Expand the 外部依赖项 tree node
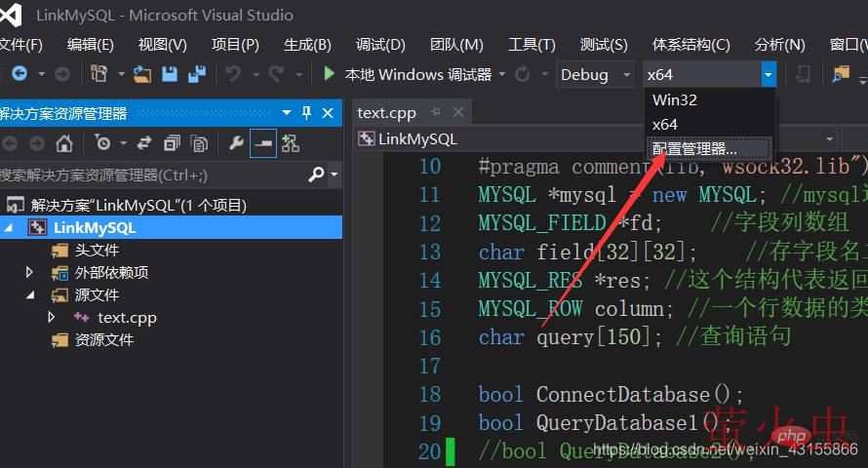868x468 pixels. (30, 273)
